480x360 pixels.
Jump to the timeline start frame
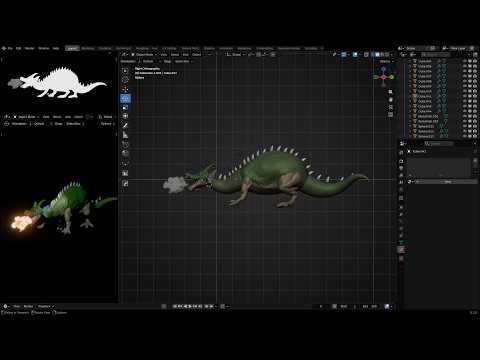175,306
